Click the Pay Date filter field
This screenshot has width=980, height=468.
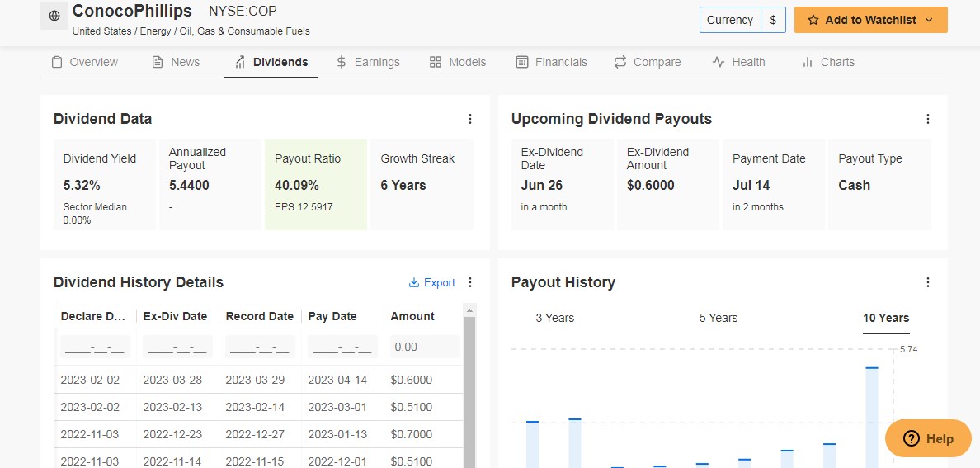pos(342,347)
